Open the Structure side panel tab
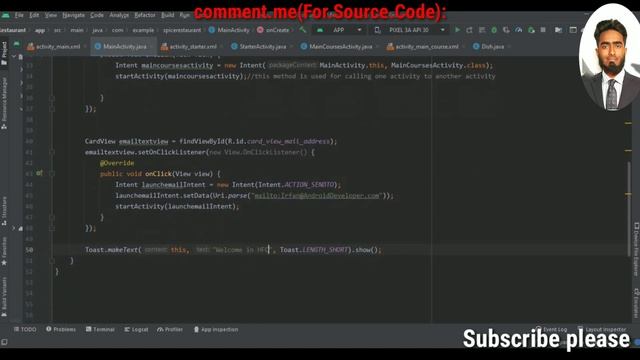Viewport: 640px width, 360px height. 4,211
